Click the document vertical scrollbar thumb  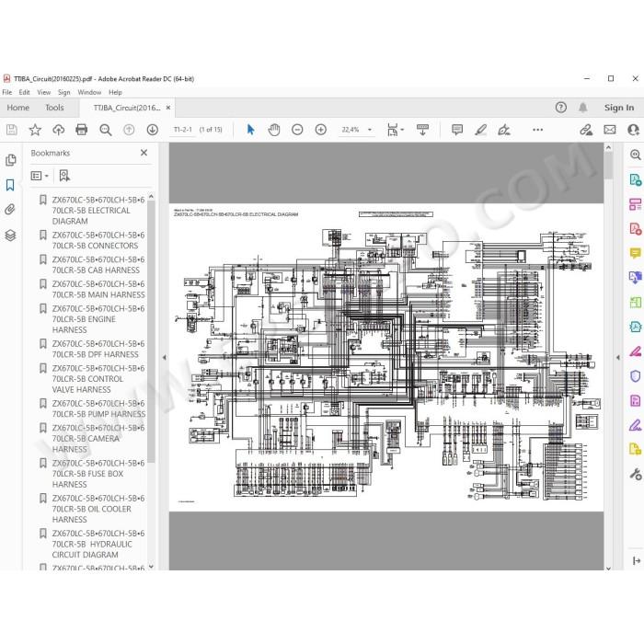[608, 166]
